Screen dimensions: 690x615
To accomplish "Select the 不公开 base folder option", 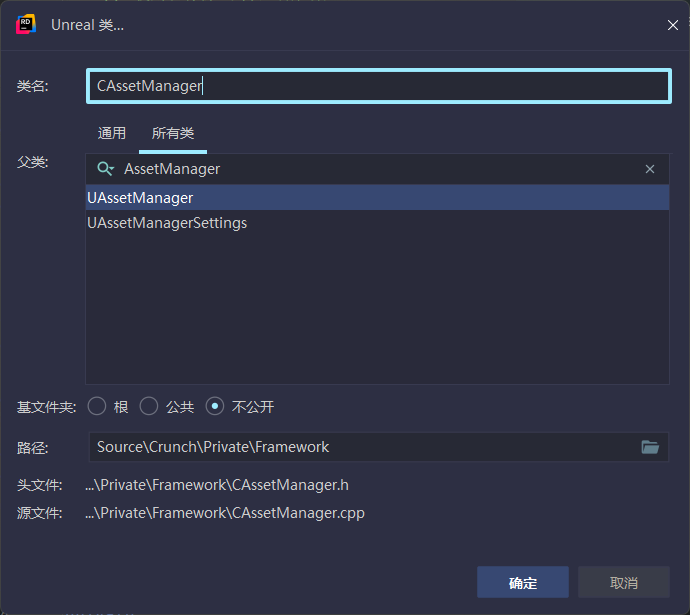I will 240,406.
